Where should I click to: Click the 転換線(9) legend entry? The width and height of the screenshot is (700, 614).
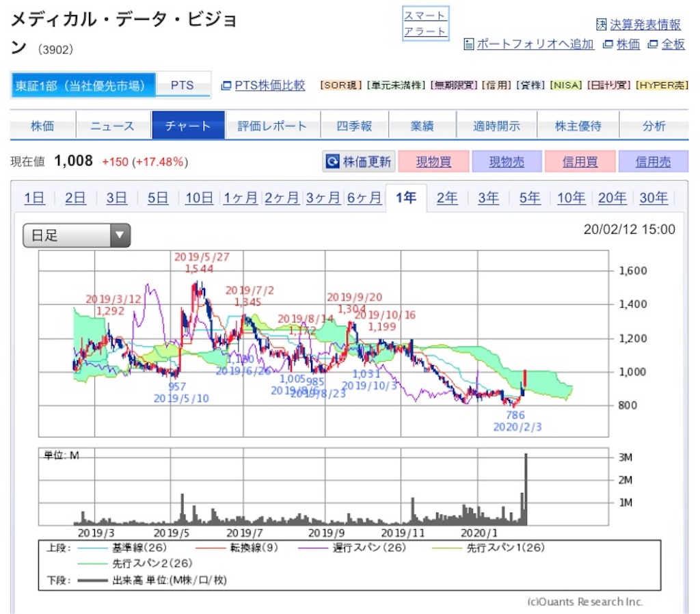pos(237,548)
